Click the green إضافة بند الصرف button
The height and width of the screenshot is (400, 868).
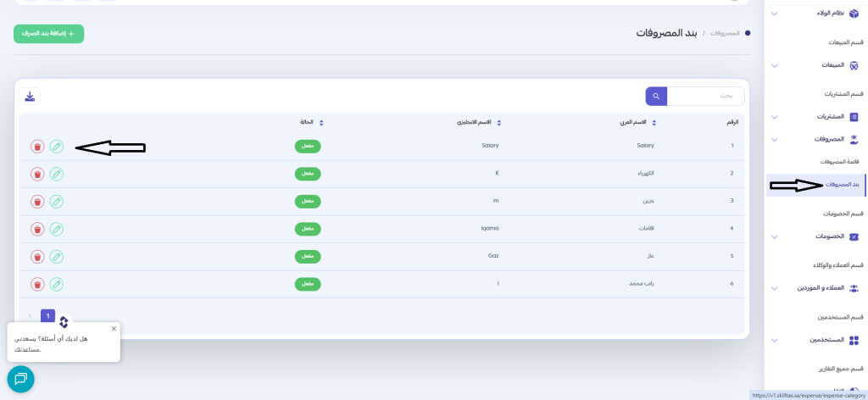[48, 34]
